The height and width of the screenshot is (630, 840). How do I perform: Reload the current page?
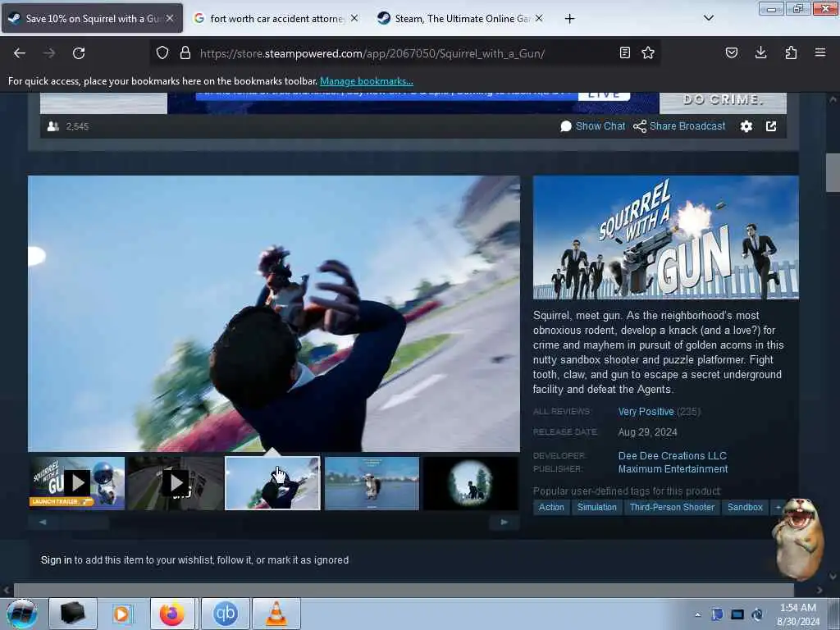click(x=79, y=53)
